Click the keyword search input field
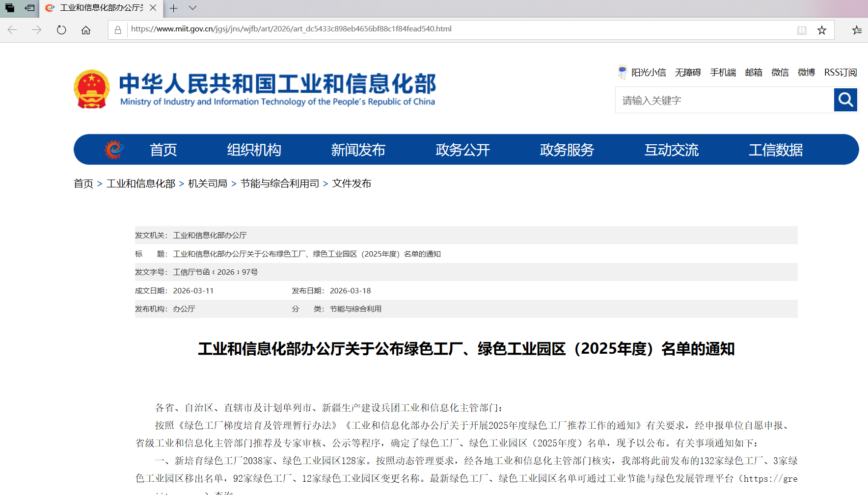The height and width of the screenshot is (495, 868). [x=724, y=101]
